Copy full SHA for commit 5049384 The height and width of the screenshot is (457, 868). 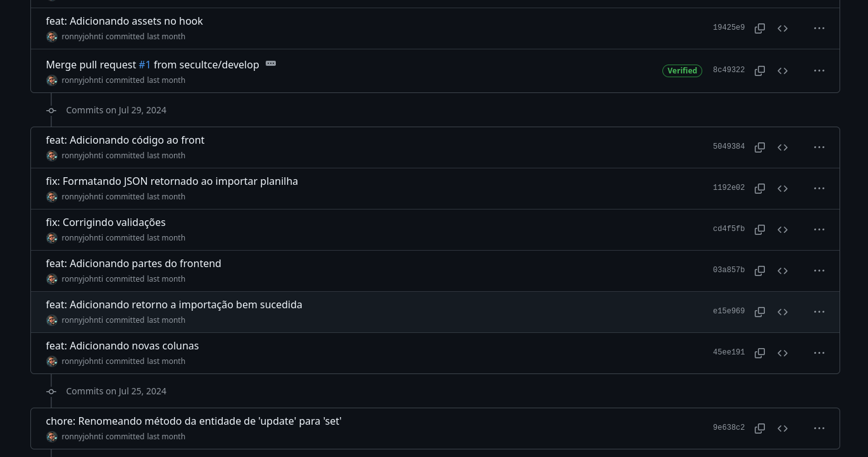(760, 147)
